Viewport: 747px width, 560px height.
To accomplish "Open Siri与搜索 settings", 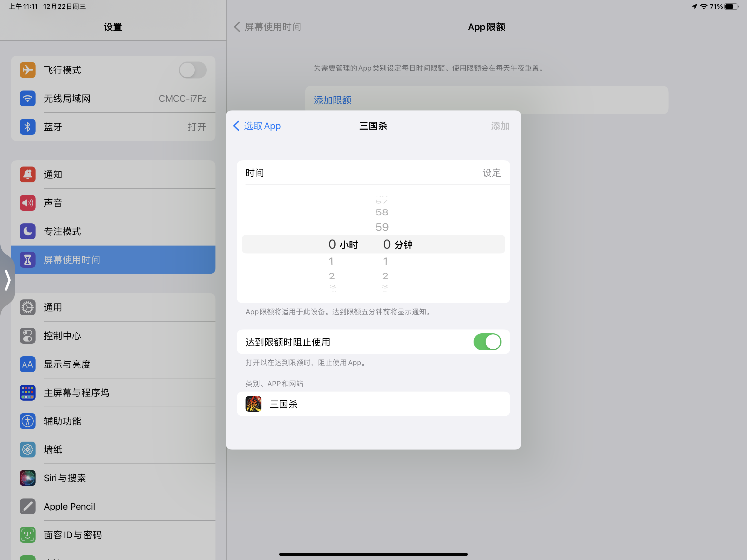I will (x=113, y=478).
